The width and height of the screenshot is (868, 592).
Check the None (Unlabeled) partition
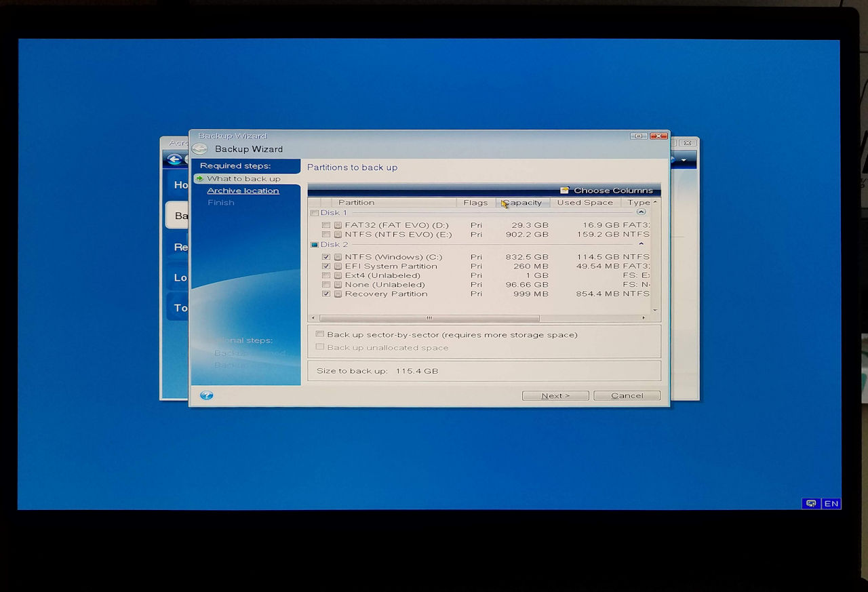point(326,285)
